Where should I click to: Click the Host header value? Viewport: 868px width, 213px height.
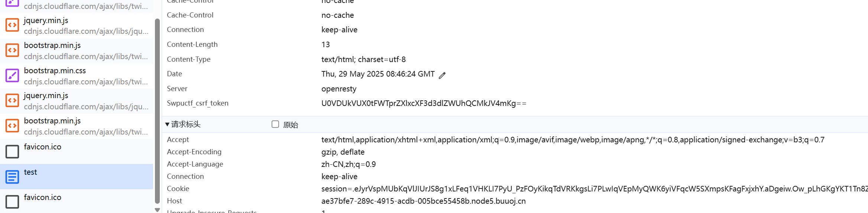[x=423, y=201]
